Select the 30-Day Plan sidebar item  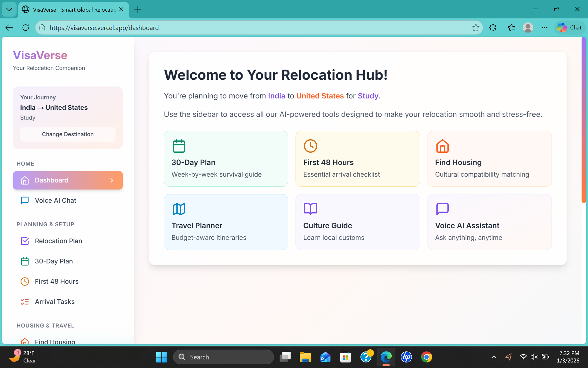tap(54, 261)
